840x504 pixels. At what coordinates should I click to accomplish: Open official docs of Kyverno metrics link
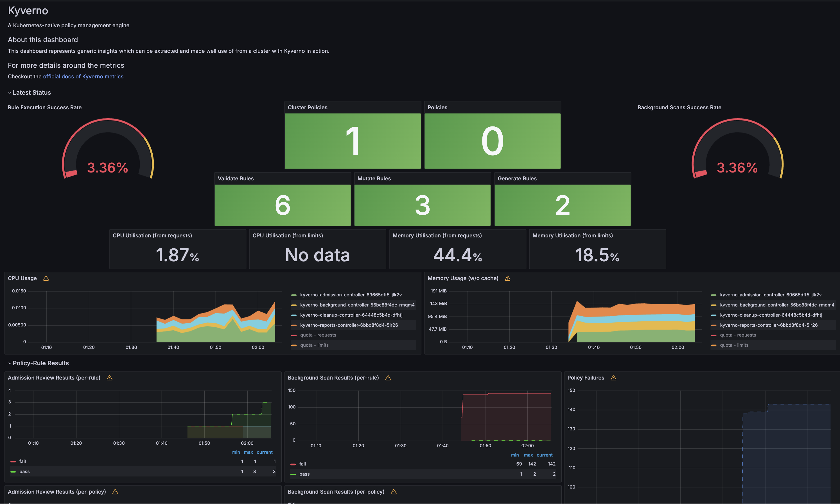coord(83,76)
